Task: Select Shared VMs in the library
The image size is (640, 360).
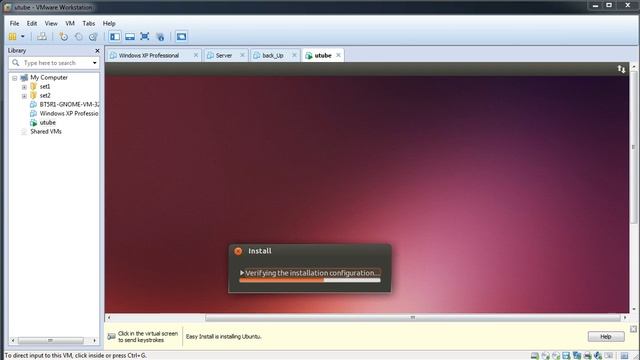Action: (46, 131)
